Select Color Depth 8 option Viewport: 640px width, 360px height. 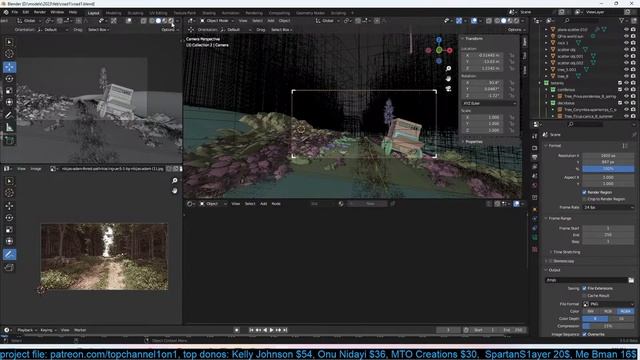(595, 319)
